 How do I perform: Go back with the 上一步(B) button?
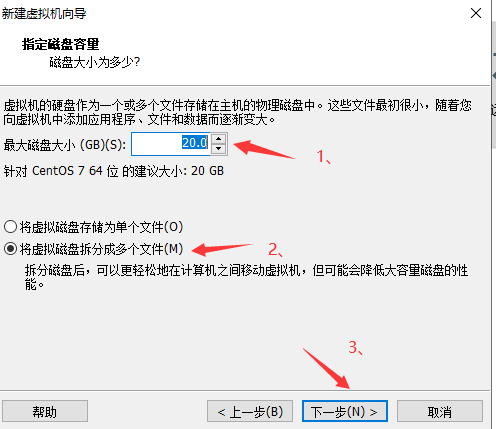click(x=250, y=411)
